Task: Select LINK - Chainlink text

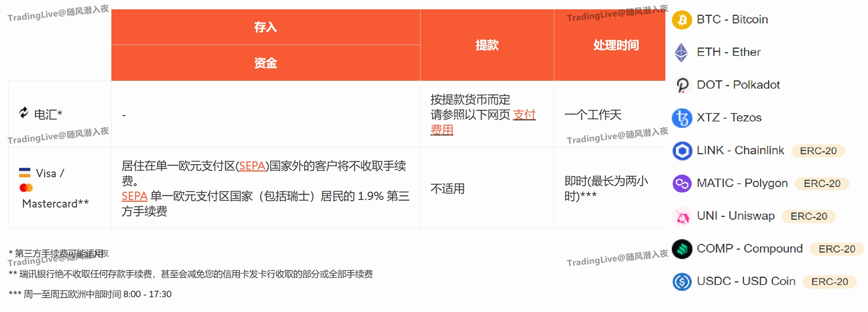Action: coord(741,150)
